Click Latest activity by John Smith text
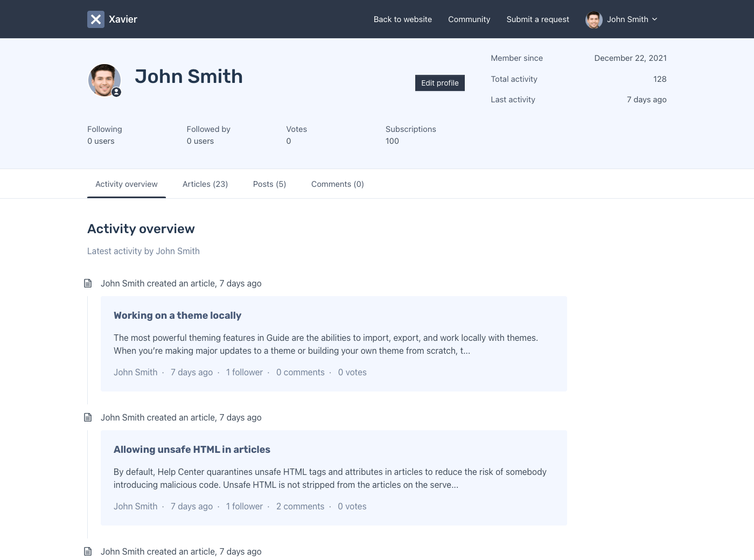The image size is (754, 560). [143, 251]
